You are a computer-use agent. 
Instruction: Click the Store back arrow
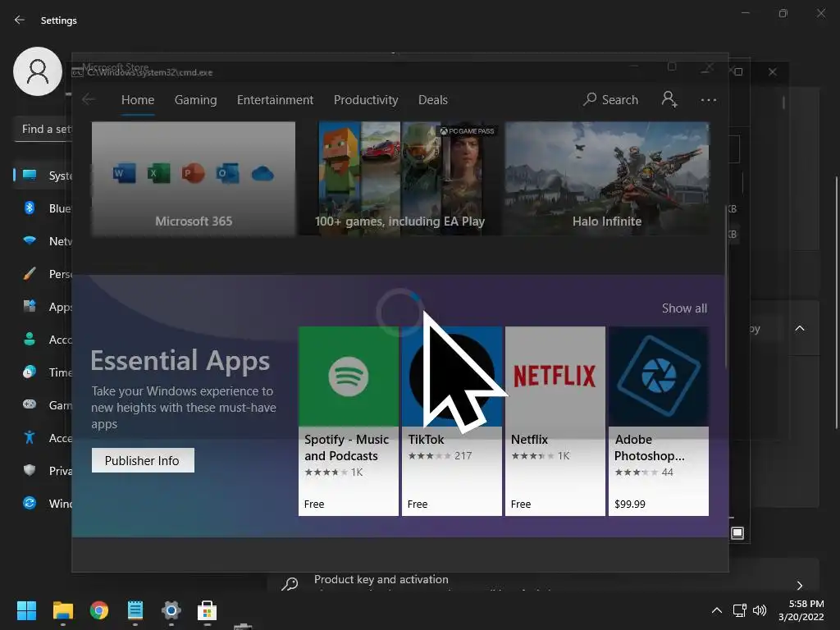[89, 99]
